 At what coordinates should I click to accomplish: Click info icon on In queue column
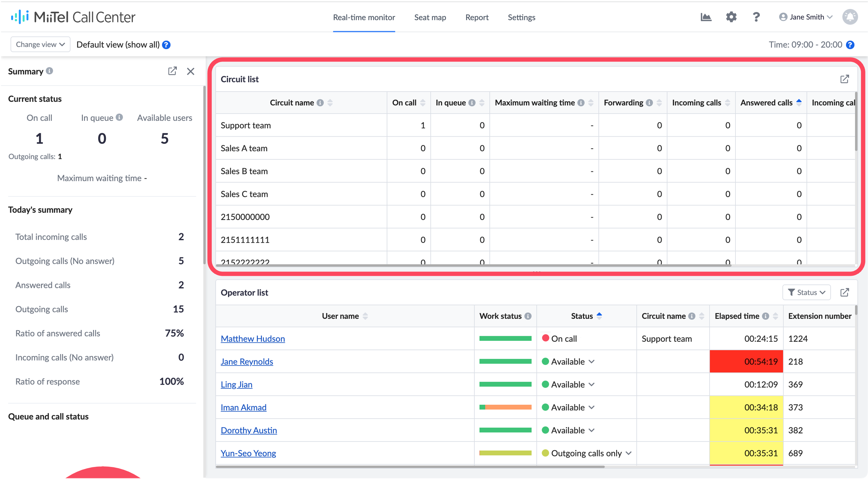[x=472, y=103]
